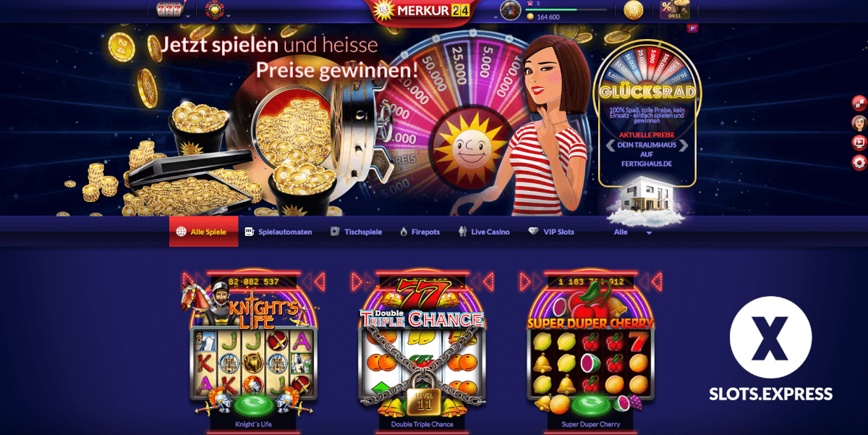
Task: Select the Alle Spiele tab
Action: pos(203,232)
